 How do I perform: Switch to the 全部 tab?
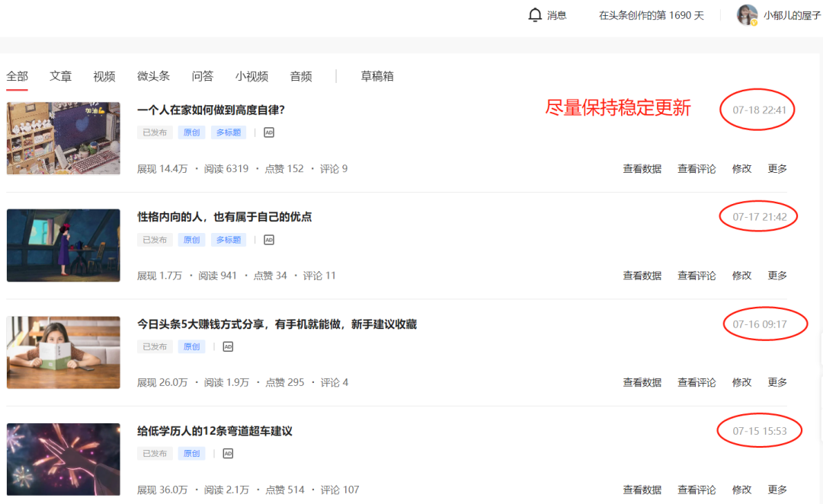(18, 76)
